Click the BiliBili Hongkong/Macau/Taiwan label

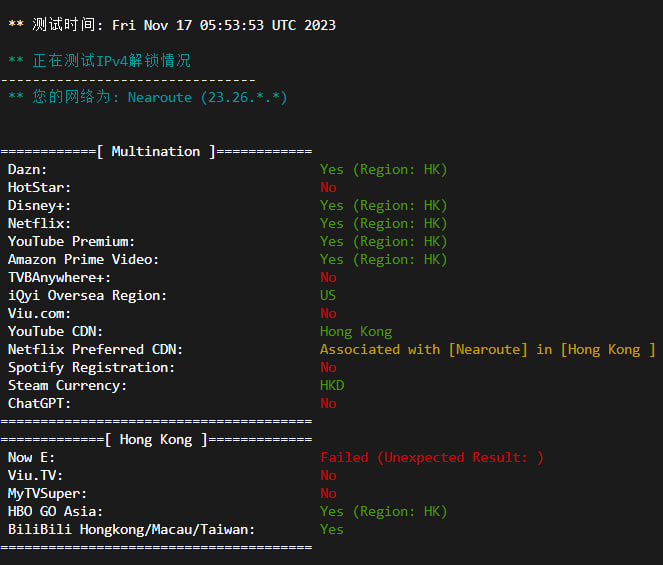pyautogui.click(x=131, y=529)
